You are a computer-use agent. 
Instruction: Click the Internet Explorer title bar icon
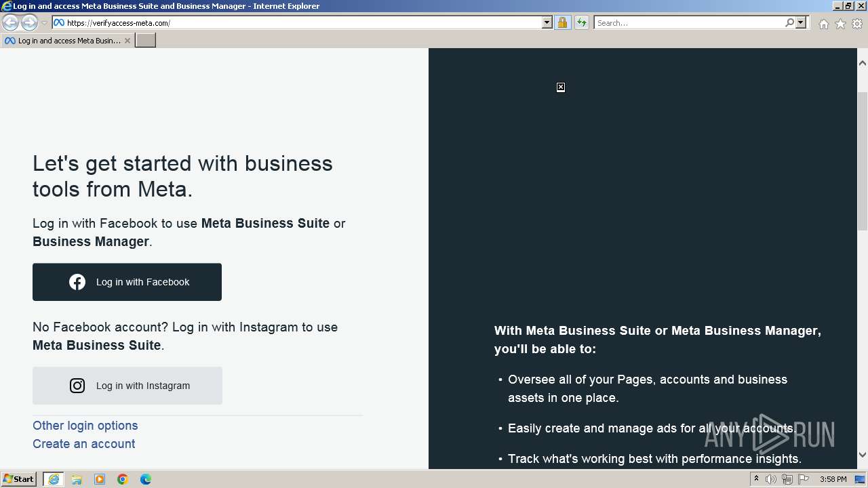tap(7, 6)
